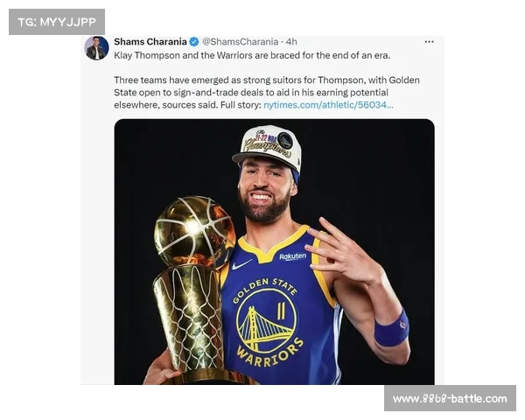Open the three-dot more options menu
The height and width of the screenshot is (420, 525).
pos(429,41)
